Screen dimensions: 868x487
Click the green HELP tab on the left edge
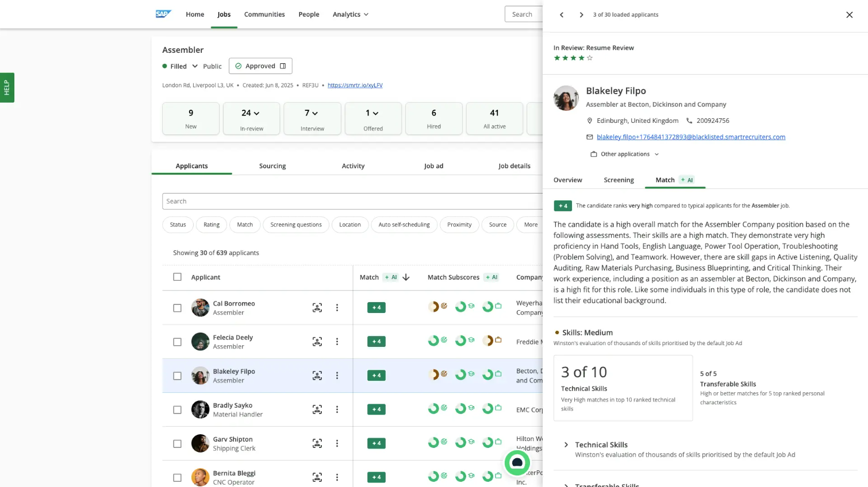tap(7, 87)
